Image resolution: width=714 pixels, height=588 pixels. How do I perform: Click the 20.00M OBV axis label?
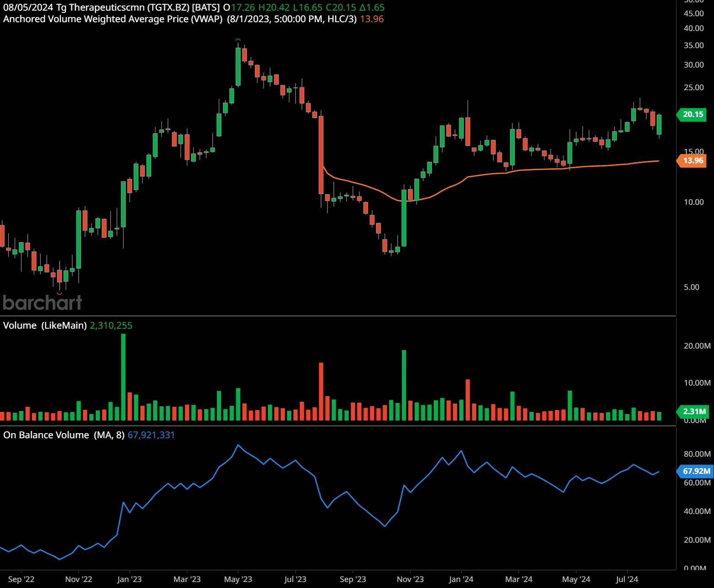pos(697,540)
